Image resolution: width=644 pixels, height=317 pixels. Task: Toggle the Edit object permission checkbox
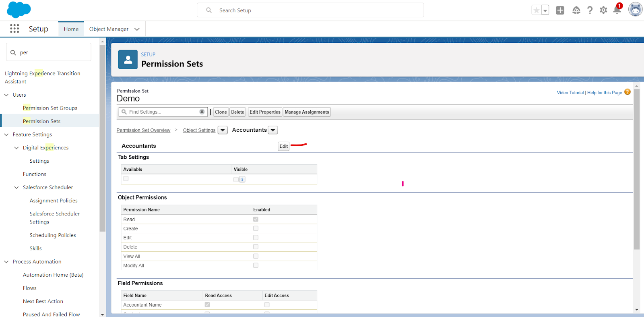point(256,238)
